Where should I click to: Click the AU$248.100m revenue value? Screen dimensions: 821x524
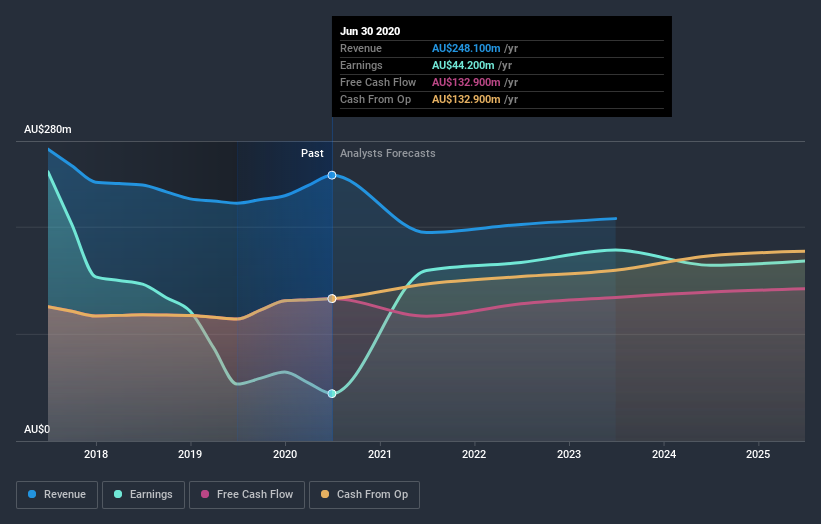click(466, 48)
